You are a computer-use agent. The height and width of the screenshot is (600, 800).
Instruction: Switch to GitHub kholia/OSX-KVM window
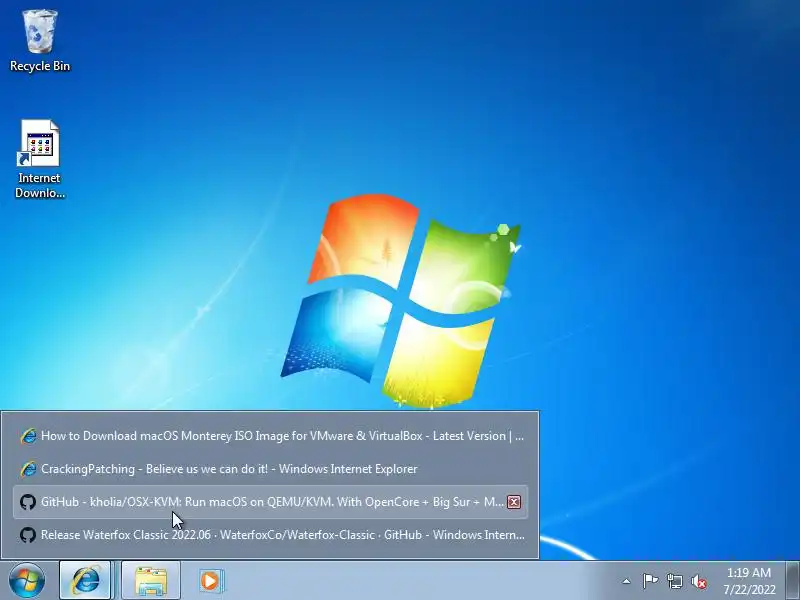tap(271, 502)
